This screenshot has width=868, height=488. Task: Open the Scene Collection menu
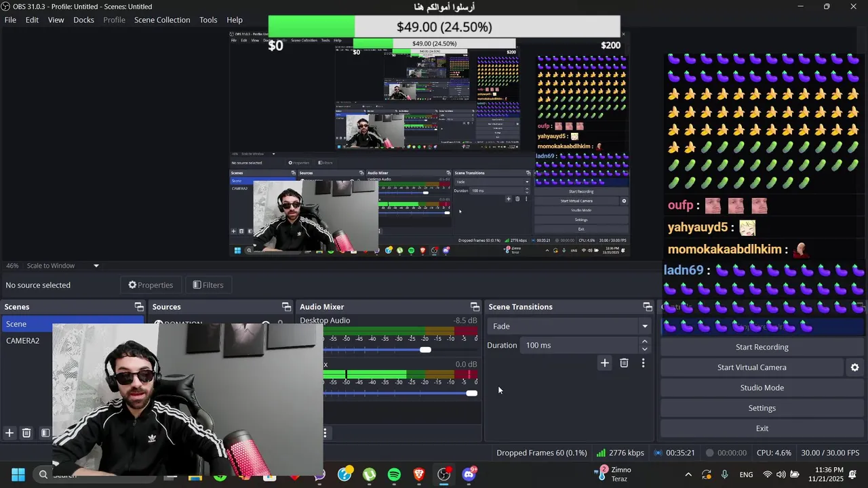[162, 20]
